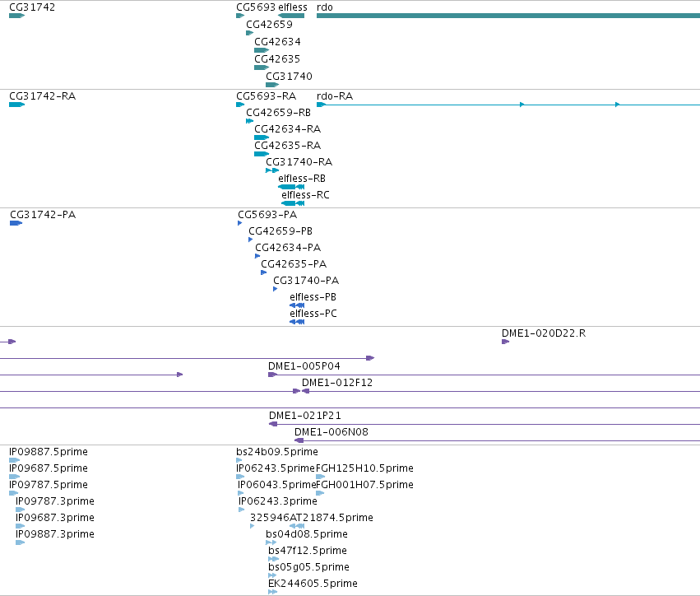Click the purple DME1-020D22.R clone glyph
Viewport: 700px width, 596px height.
pos(505,342)
